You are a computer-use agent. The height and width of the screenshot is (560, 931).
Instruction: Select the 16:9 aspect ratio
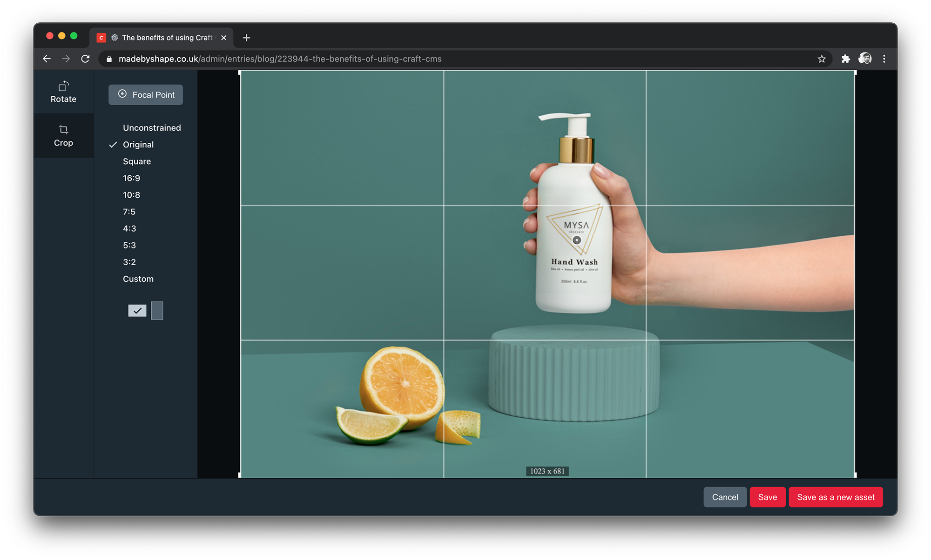click(x=131, y=178)
